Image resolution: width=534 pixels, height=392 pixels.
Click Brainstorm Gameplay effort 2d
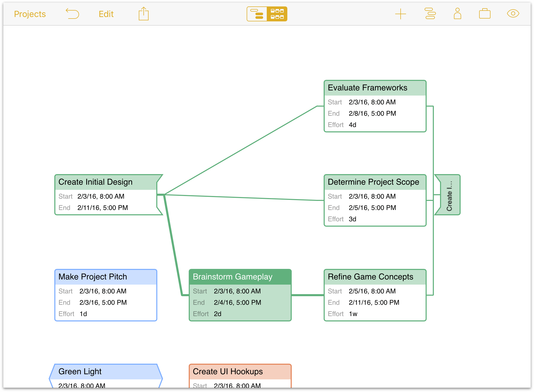coord(218,314)
